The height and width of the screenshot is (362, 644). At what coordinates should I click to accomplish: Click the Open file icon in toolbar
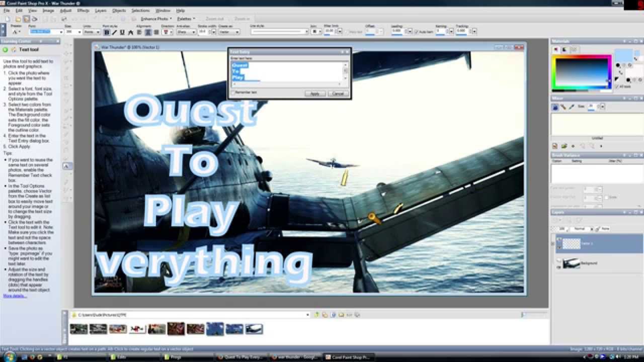[19, 19]
